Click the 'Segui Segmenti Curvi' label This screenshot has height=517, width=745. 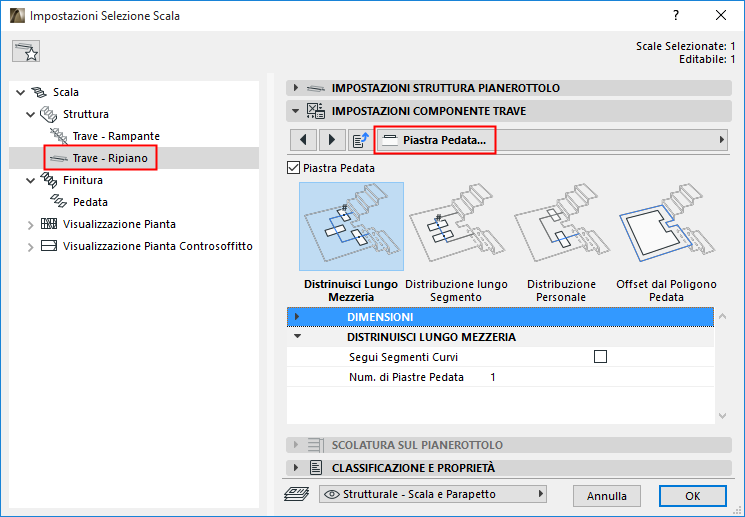point(403,357)
